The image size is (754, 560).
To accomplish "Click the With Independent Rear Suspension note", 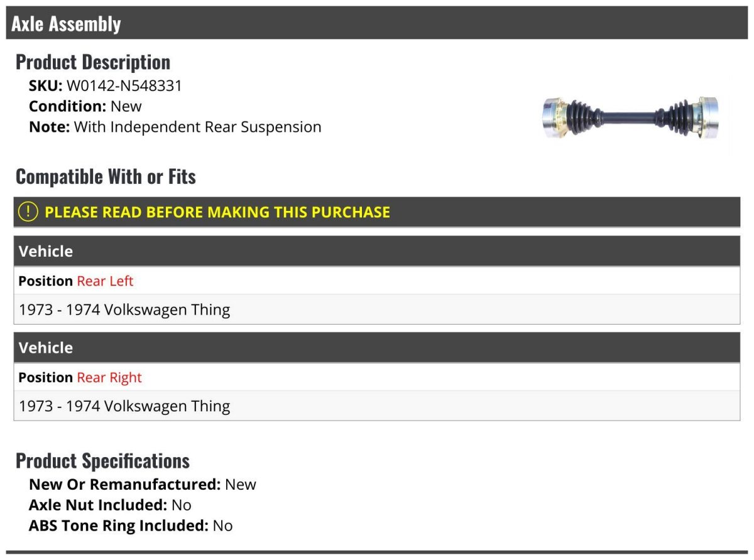I will coord(198,127).
